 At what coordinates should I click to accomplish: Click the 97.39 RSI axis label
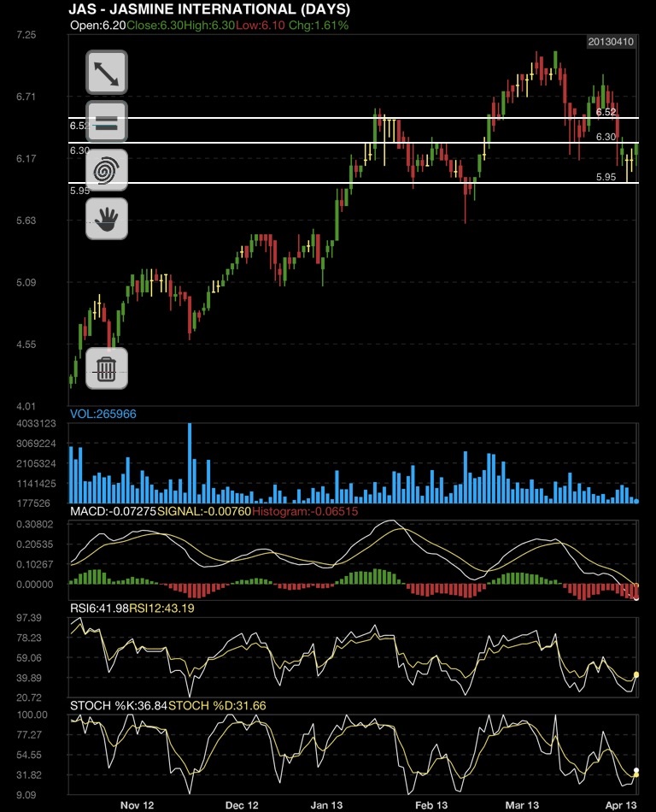click(x=29, y=617)
